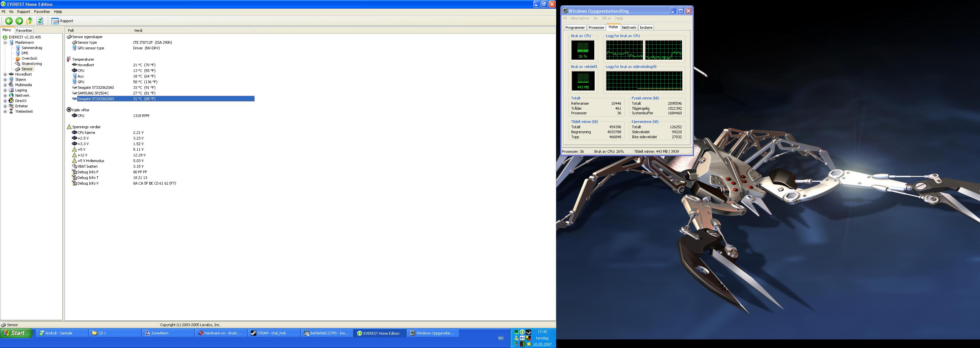Expand the DirectX tree node
The image size is (980, 348).
pos(5,101)
